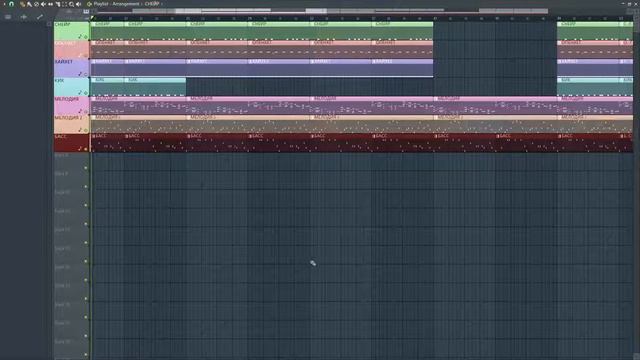Select the first МЕЛОДИЯ 2 pattern clip

[x=138, y=124]
